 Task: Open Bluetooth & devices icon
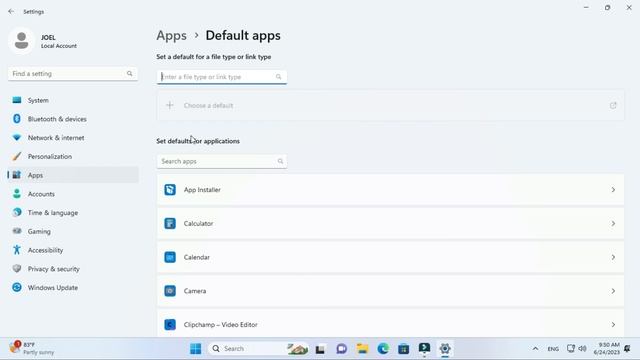click(17, 119)
